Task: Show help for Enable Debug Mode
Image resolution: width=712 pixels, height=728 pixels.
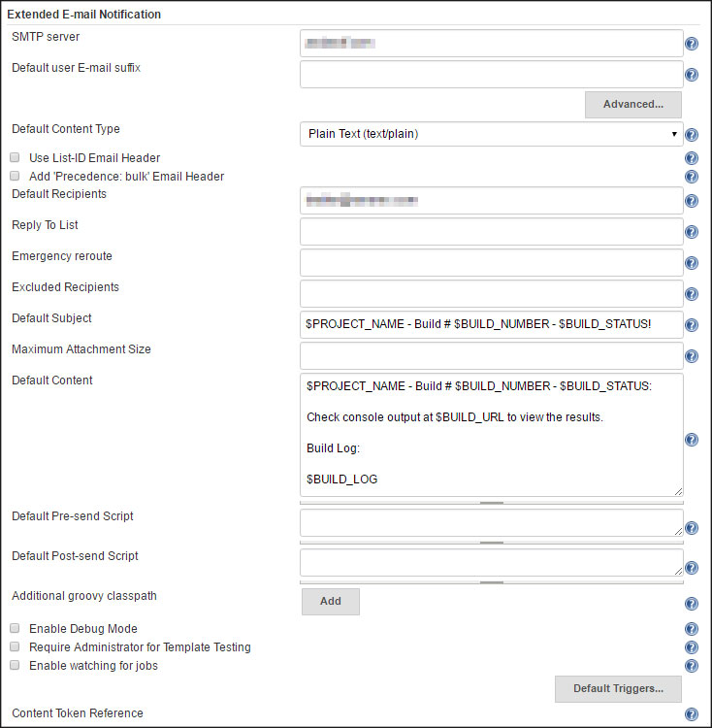Action: pyautogui.click(x=691, y=629)
